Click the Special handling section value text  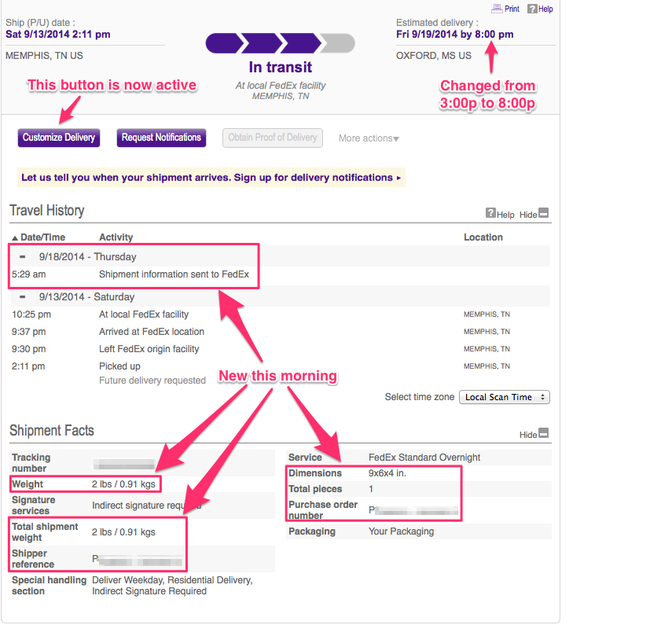click(172, 586)
